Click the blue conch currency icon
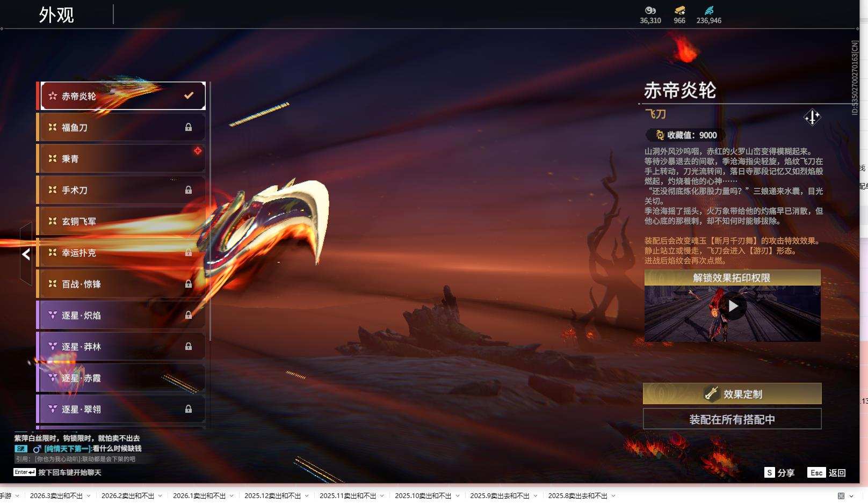 [710, 10]
